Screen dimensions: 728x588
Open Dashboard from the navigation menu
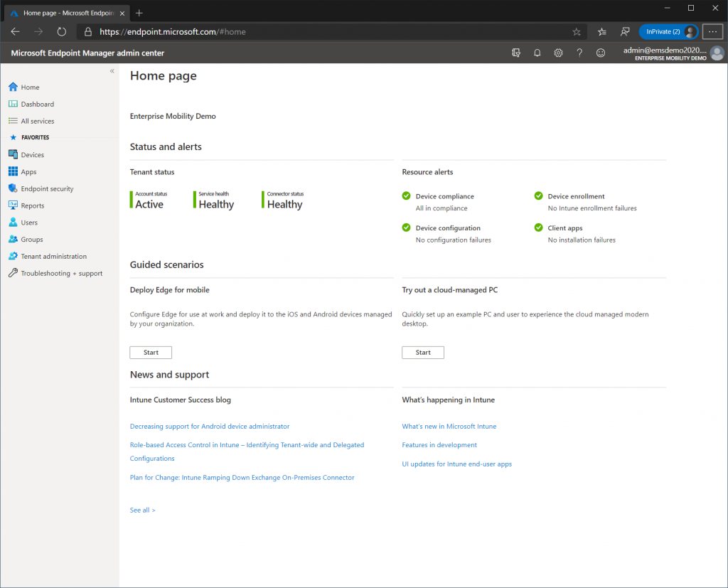37,104
